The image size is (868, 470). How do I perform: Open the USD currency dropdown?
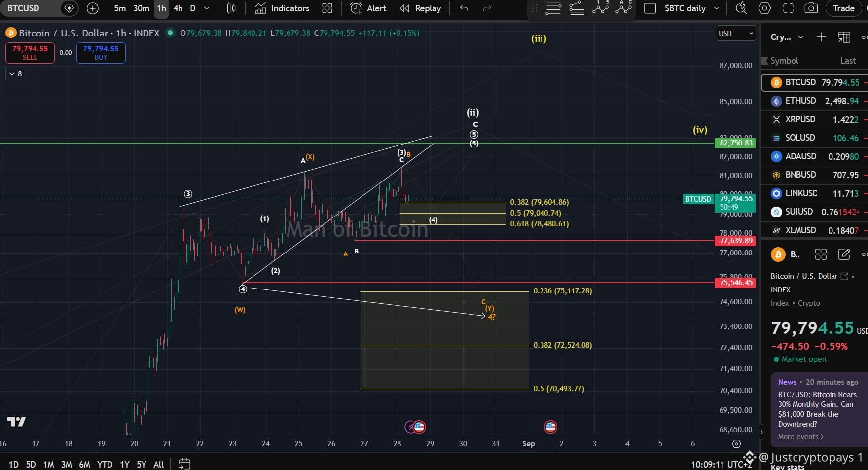(736, 33)
